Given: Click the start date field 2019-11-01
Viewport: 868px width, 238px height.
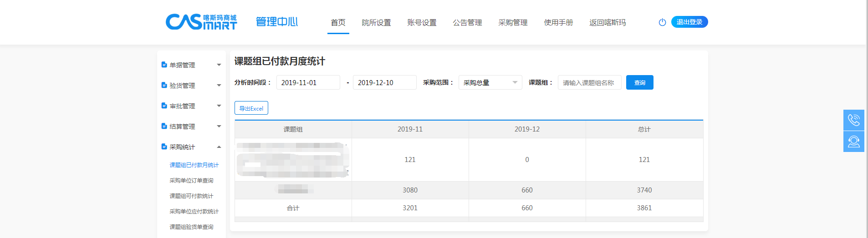Looking at the screenshot, I should [308, 82].
